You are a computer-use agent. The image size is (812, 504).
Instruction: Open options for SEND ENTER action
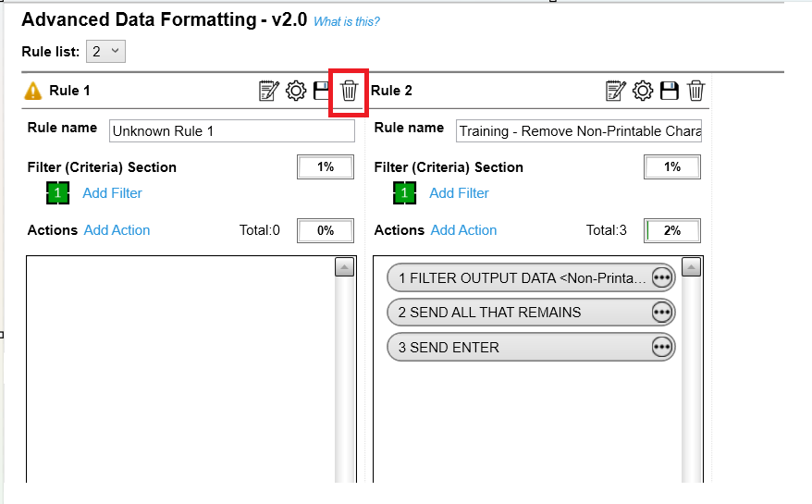pos(662,347)
